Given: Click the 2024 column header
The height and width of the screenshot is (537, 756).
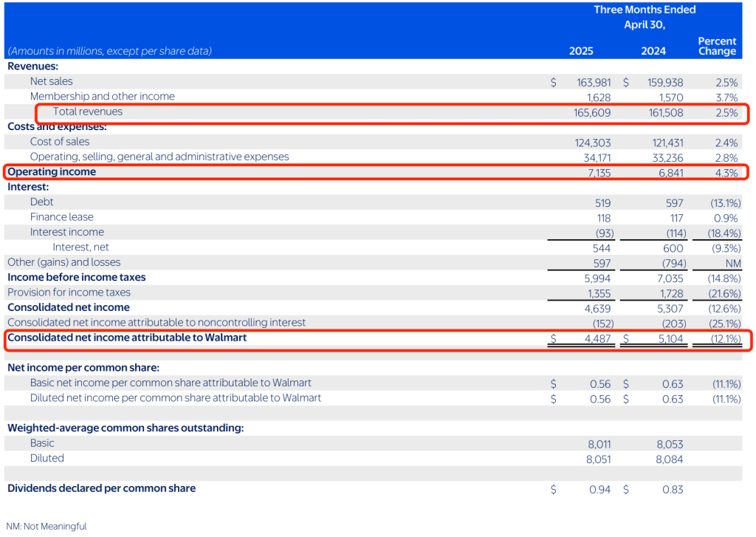Looking at the screenshot, I should [653, 51].
